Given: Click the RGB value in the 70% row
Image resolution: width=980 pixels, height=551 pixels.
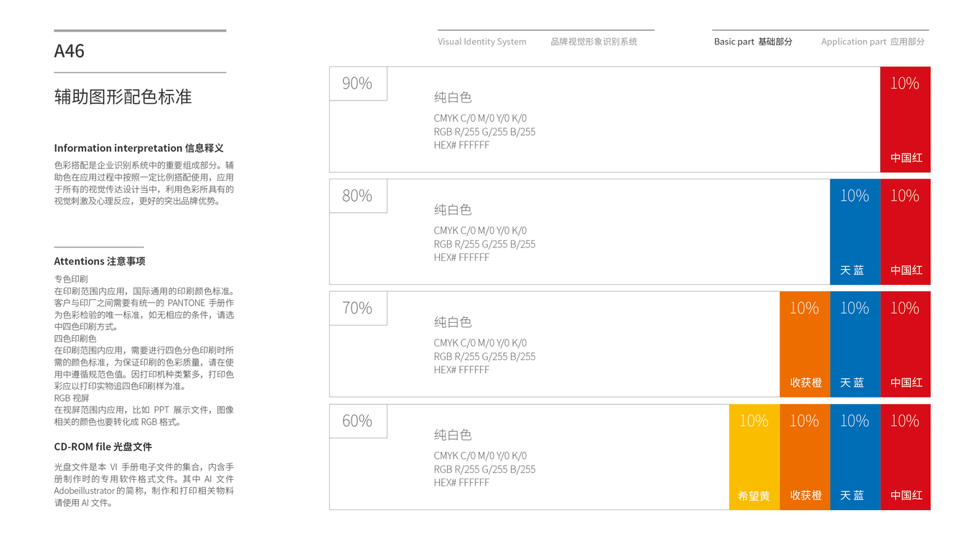Looking at the screenshot, I should pos(484,357).
